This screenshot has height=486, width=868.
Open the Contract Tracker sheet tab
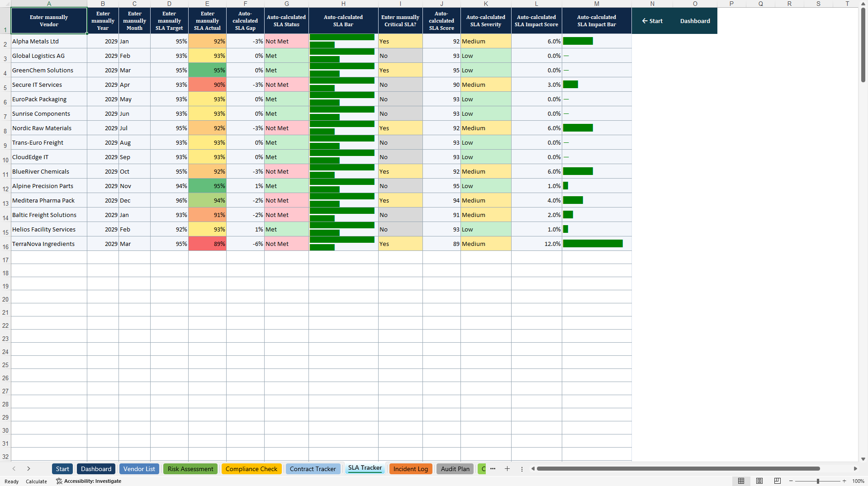313,469
